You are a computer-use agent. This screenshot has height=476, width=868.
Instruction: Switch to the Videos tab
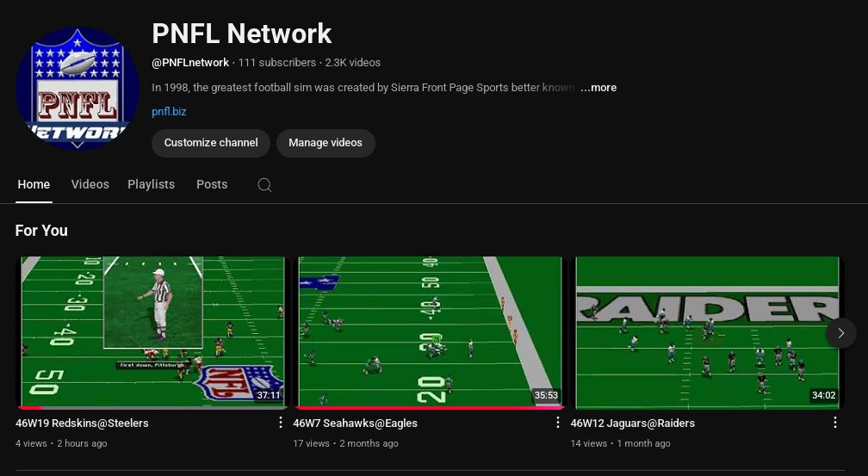click(x=90, y=184)
